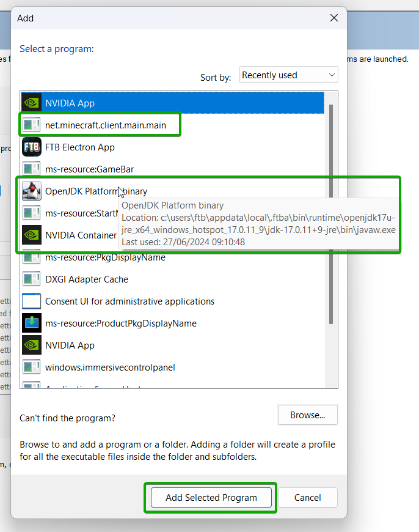
Task: Click the ms-resource:ProductPkgDisplayName download icon
Action: pos(31,323)
